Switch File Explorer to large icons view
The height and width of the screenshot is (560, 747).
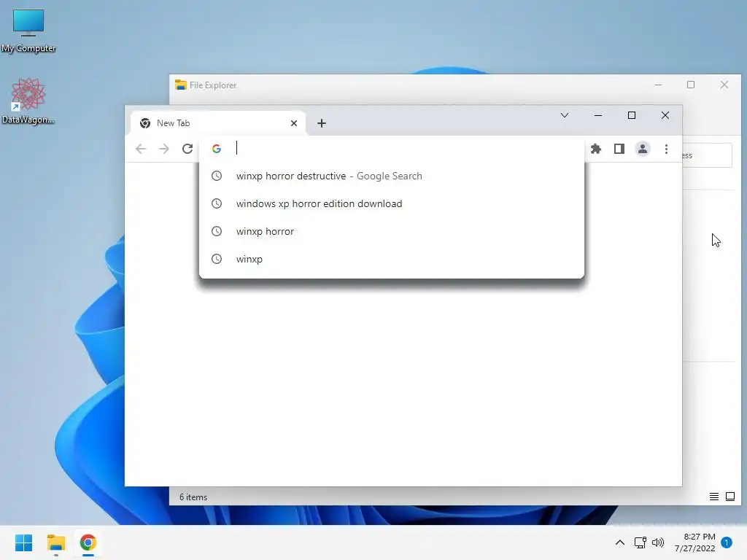coord(729,497)
